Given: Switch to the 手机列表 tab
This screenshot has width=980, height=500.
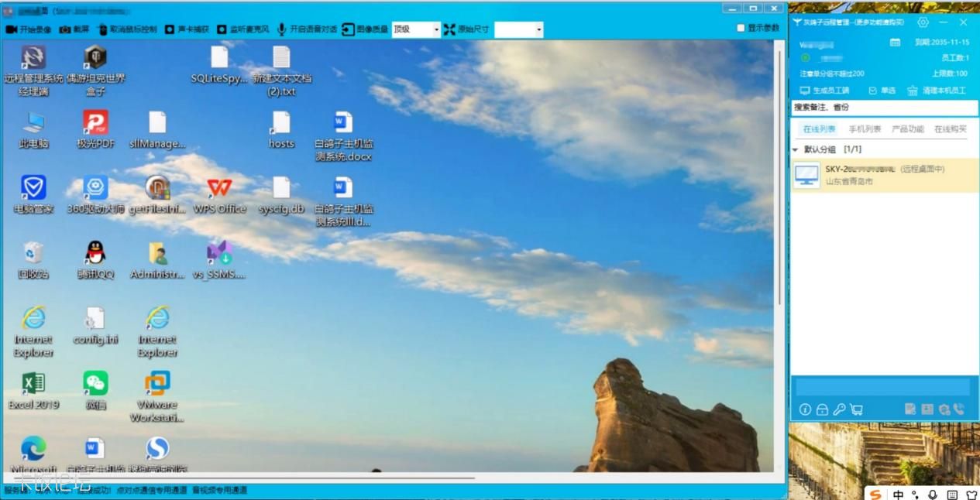Looking at the screenshot, I should click(x=865, y=129).
